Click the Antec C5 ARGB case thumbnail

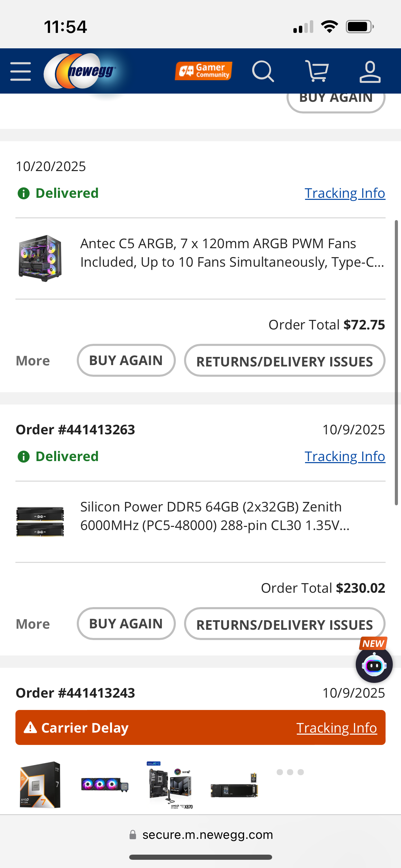[40, 258]
